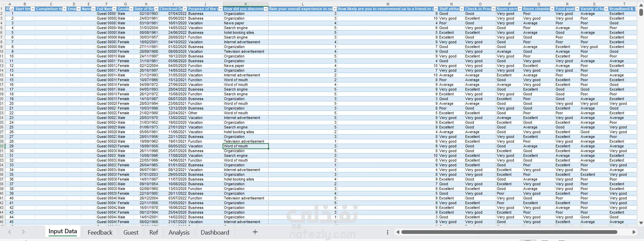Open the Room service filter dropdown
The image size is (644, 241).
pos(520,9)
